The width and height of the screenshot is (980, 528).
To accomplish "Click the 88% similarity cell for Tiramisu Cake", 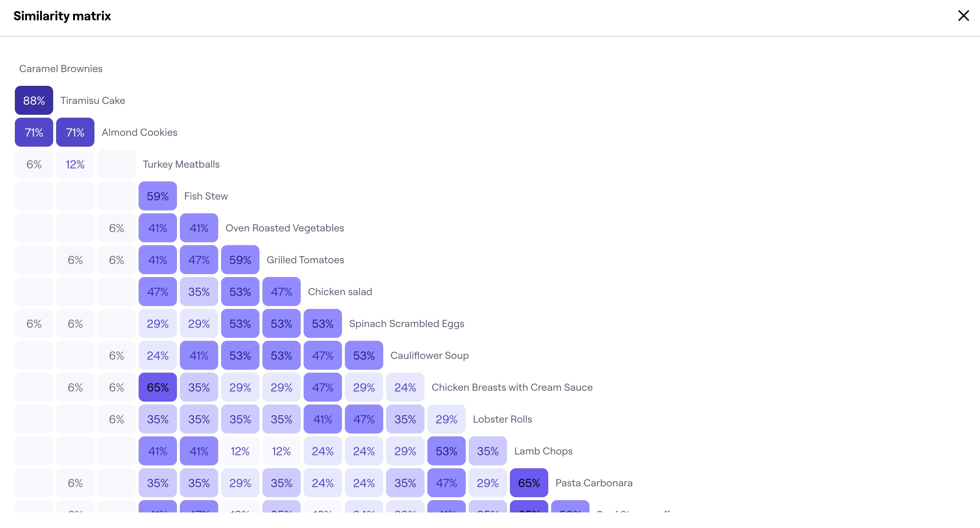I will tap(34, 100).
